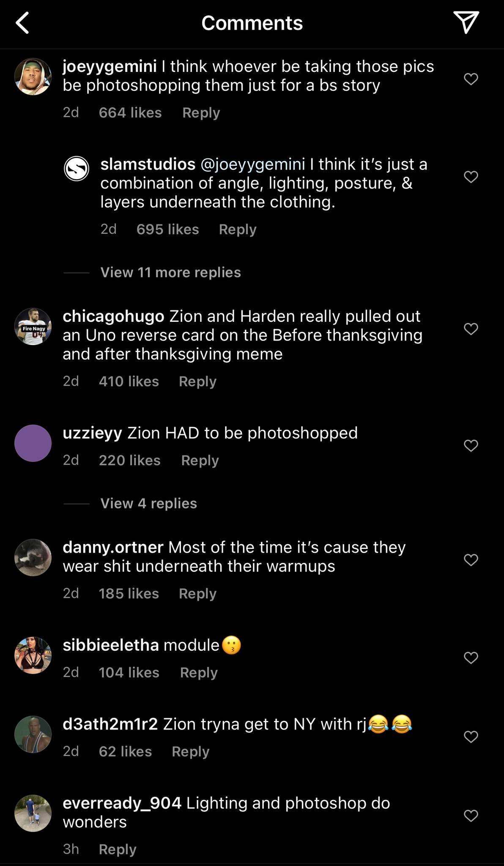Tap heart icon on uzzieyy's comment
Viewport: 504px width, 866px height.
[471, 446]
